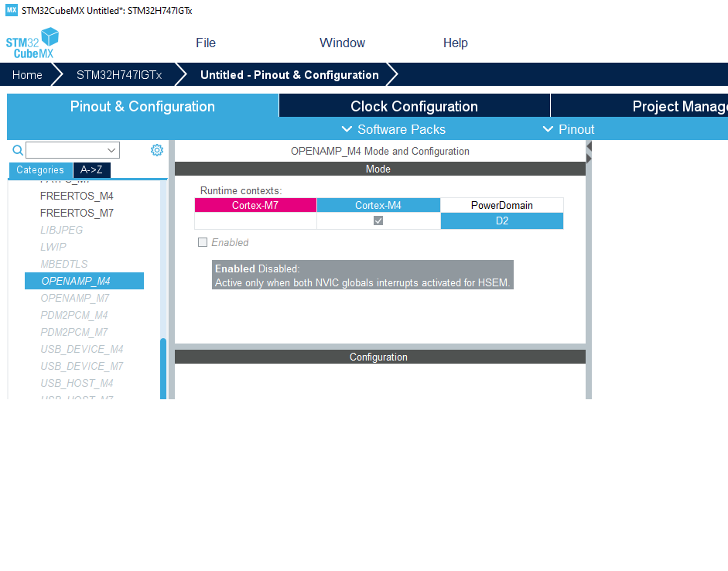Select OPENAMP_M7 in the category list
The width and height of the screenshot is (728, 571).
pos(75,298)
